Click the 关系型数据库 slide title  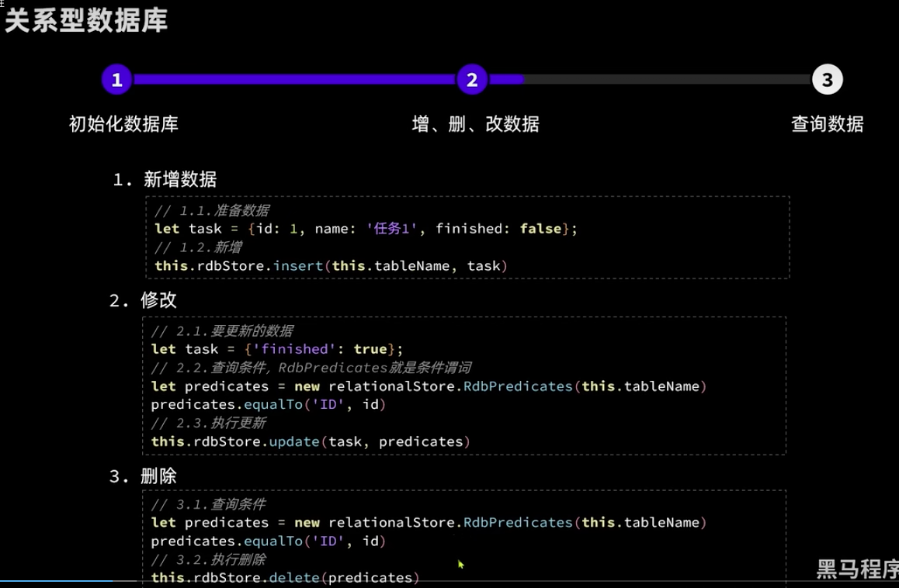86,21
